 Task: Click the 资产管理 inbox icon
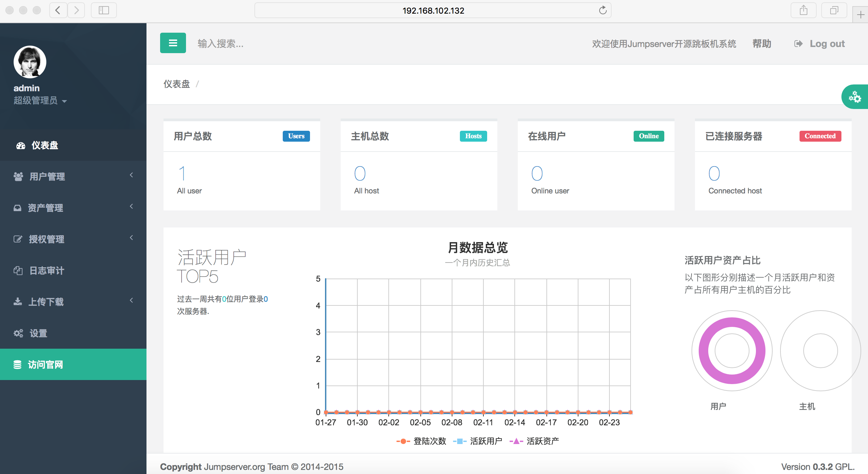(17, 208)
